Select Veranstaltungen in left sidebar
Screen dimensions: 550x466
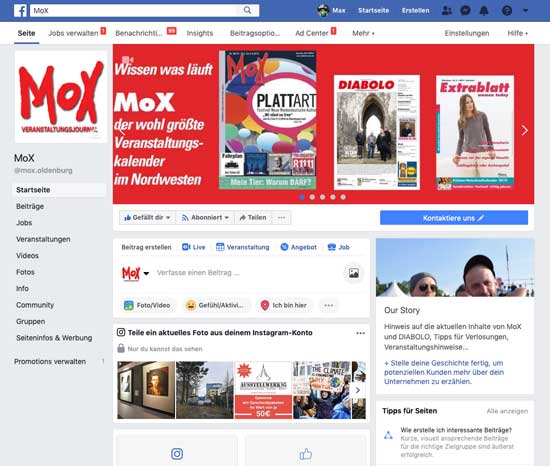click(x=43, y=239)
